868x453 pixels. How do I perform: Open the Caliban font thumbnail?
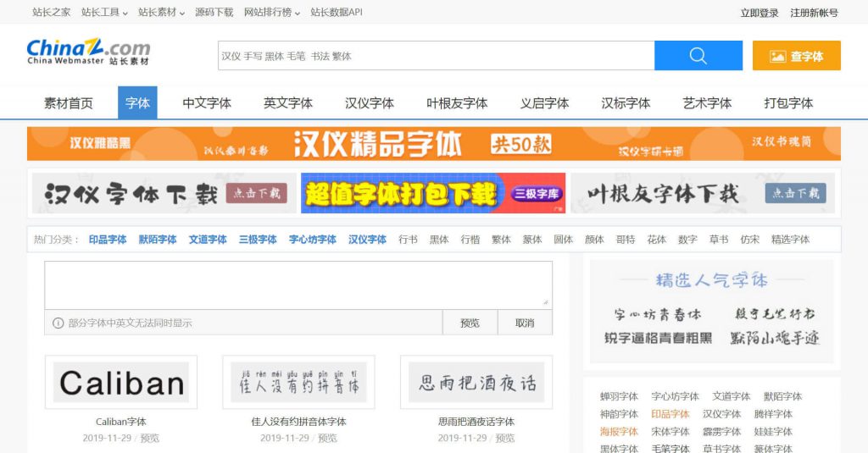121,383
